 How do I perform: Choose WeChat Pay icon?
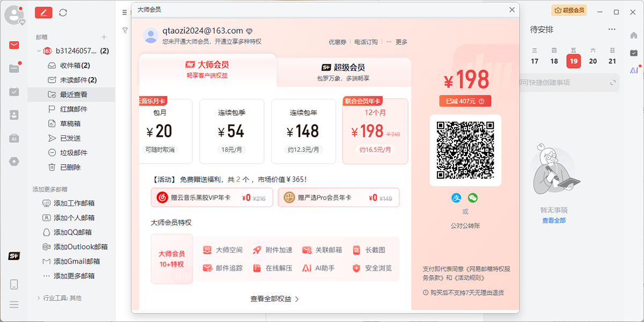coord(473,198)
